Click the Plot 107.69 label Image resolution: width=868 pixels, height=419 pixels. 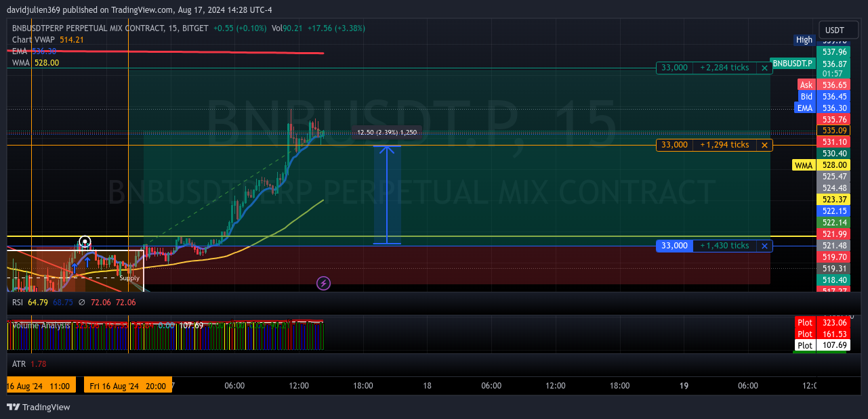[x=821, y=345]
